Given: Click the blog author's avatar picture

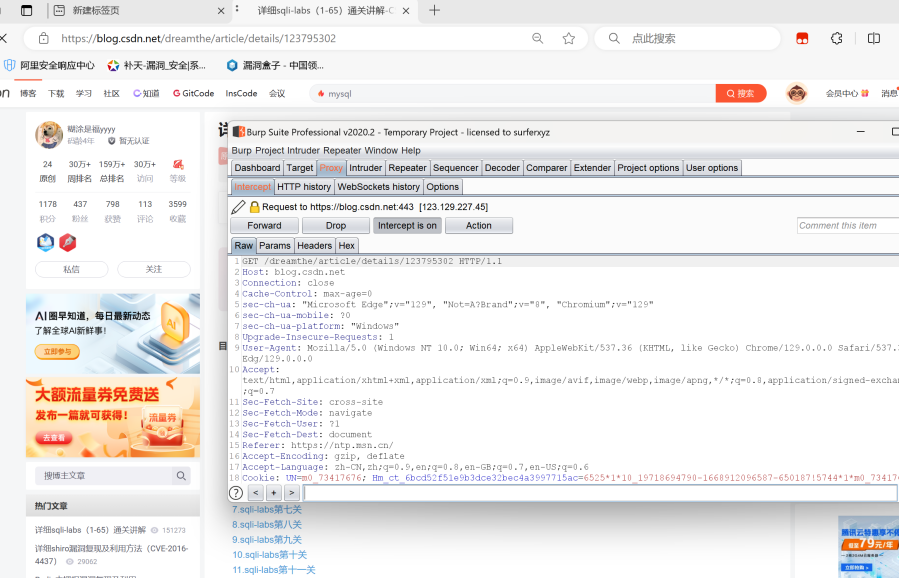Looking at the screenshot, I should click(49, 135).
